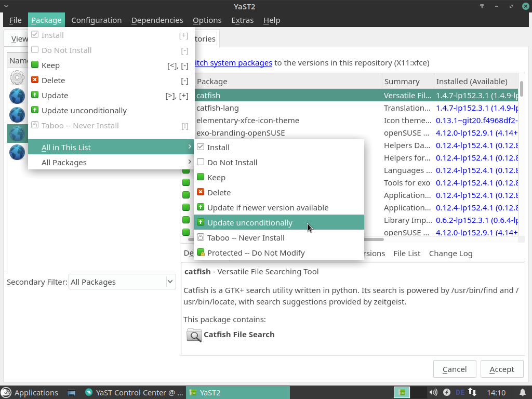Click the Cancel button
Viewport: 532px width, 399px height.
(454, 369)
